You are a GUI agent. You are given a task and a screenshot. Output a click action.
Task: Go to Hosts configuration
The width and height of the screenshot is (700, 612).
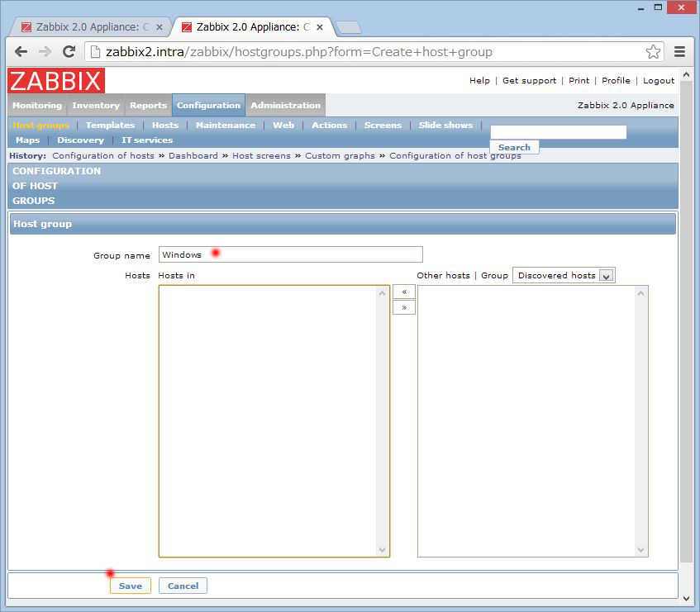pyautogui.click(x=165, y=126)
